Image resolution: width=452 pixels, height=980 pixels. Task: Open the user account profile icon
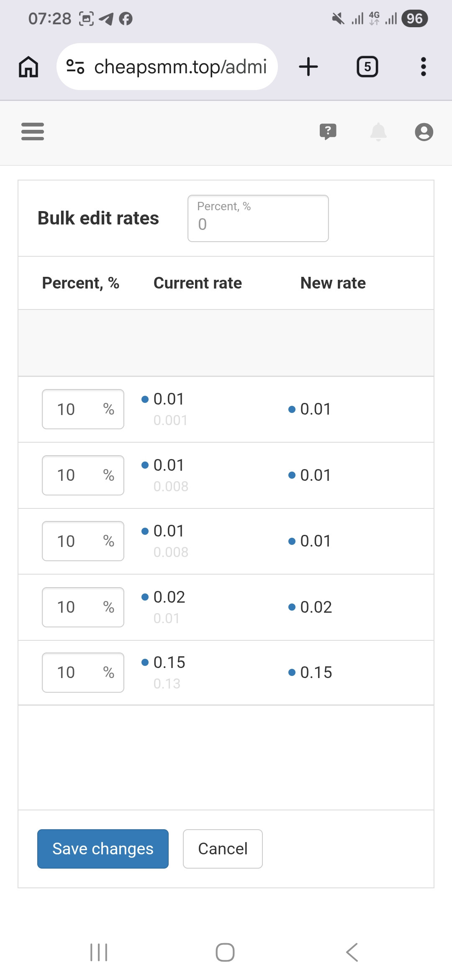[424, 132]
